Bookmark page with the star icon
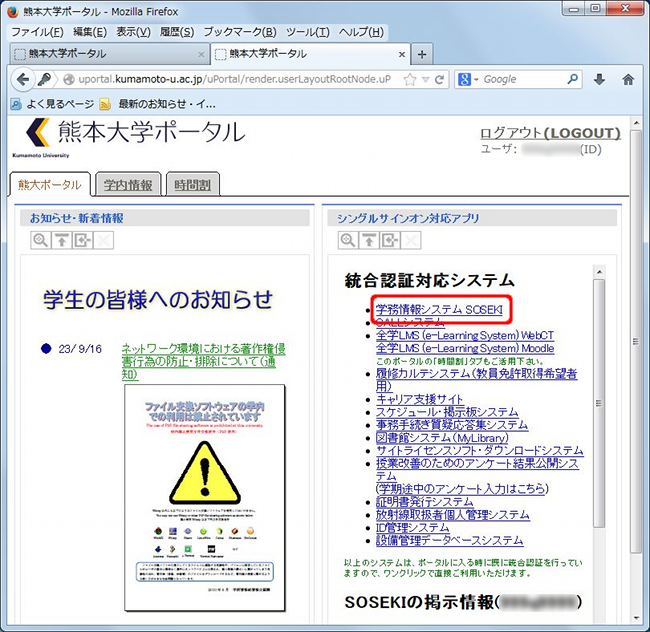This screenshot has height=632, width=650. pyautogui.click(x=410, y=79)
